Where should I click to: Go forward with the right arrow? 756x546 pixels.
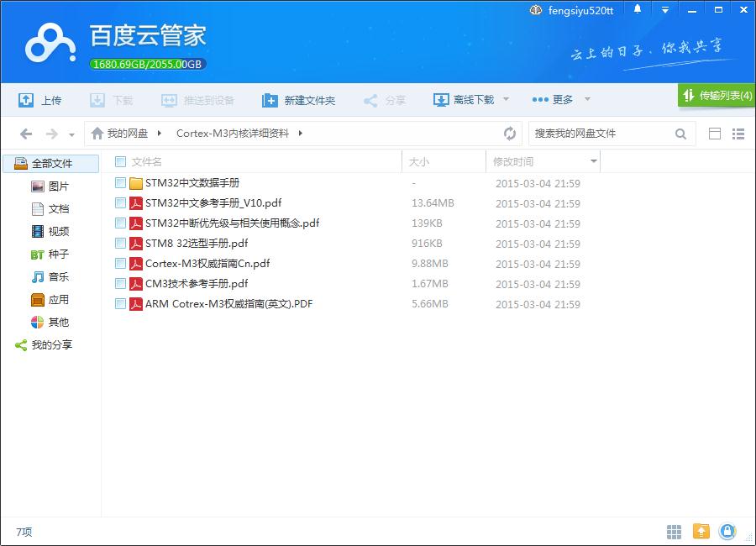pos(51,134)
